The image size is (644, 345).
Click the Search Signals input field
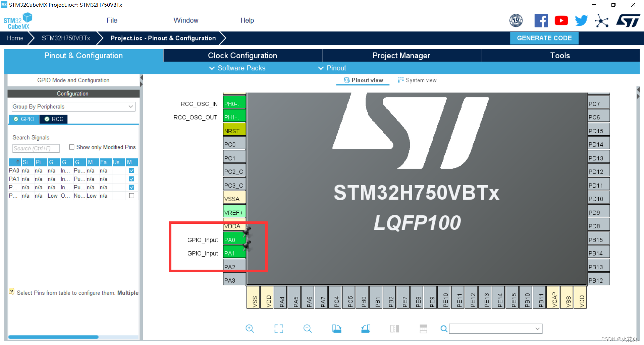click(36, 148)
